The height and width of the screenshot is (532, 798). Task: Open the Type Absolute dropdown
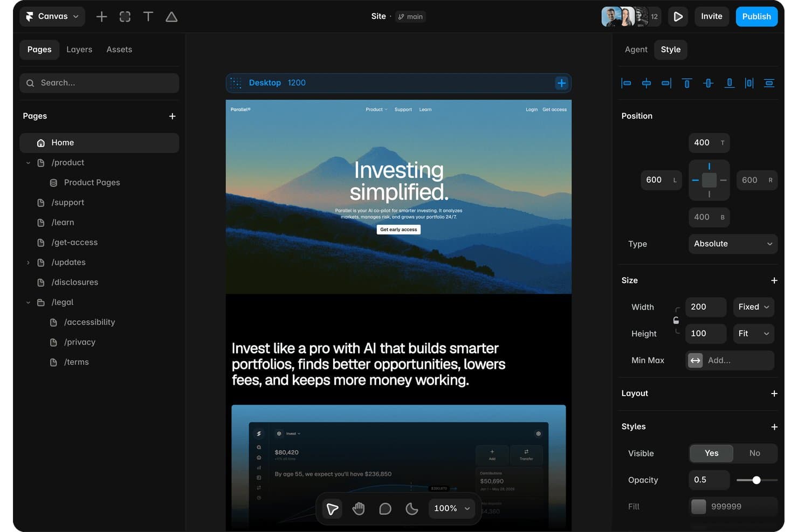click(x=733, y=244)
